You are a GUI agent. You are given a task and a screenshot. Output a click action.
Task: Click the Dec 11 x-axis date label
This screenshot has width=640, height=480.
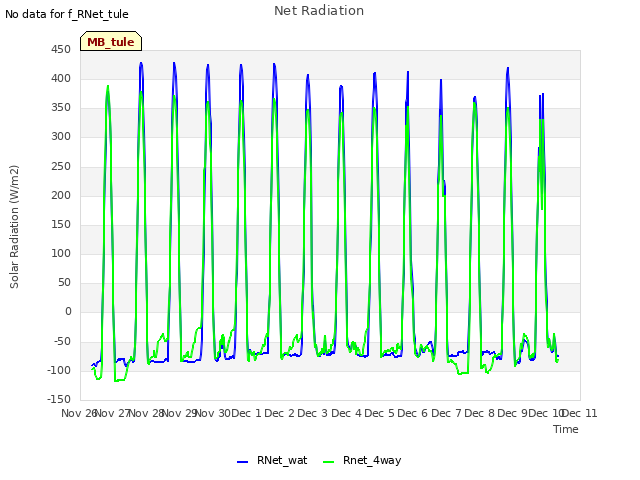(580, 413)
